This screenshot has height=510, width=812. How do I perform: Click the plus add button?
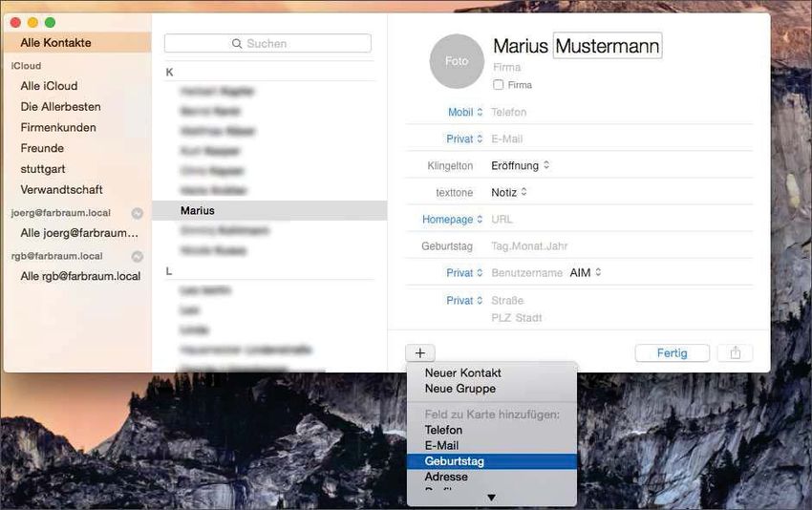(x=419, y=352)
